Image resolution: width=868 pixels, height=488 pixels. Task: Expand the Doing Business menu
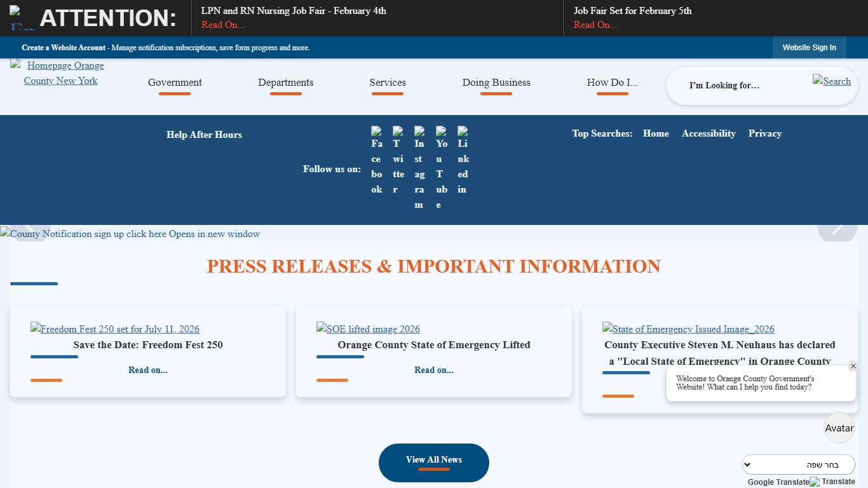[x=496, y=83]
